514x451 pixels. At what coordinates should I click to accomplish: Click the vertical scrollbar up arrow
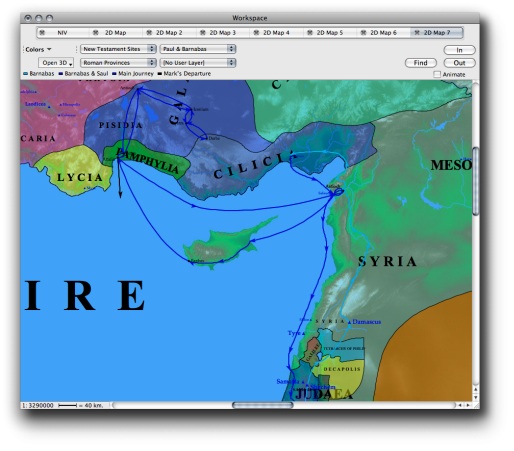tap(476, 389)
